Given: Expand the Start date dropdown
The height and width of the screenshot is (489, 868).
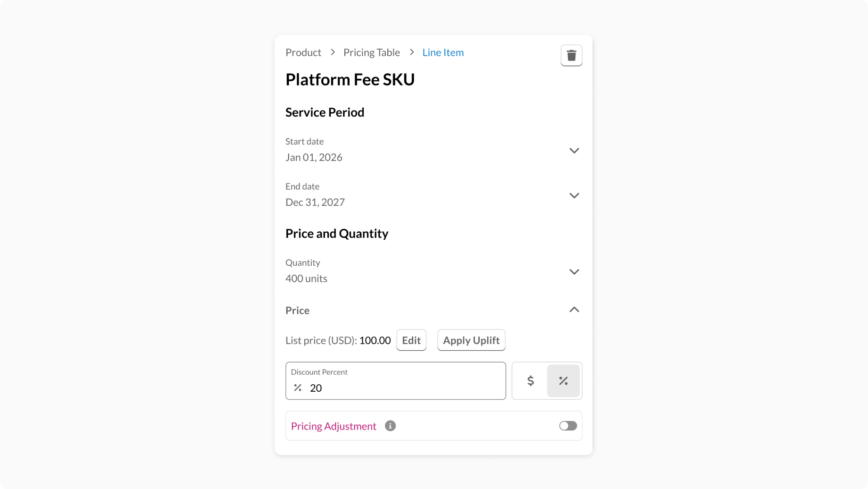Looking at the screenshot, I should point(574,151).
